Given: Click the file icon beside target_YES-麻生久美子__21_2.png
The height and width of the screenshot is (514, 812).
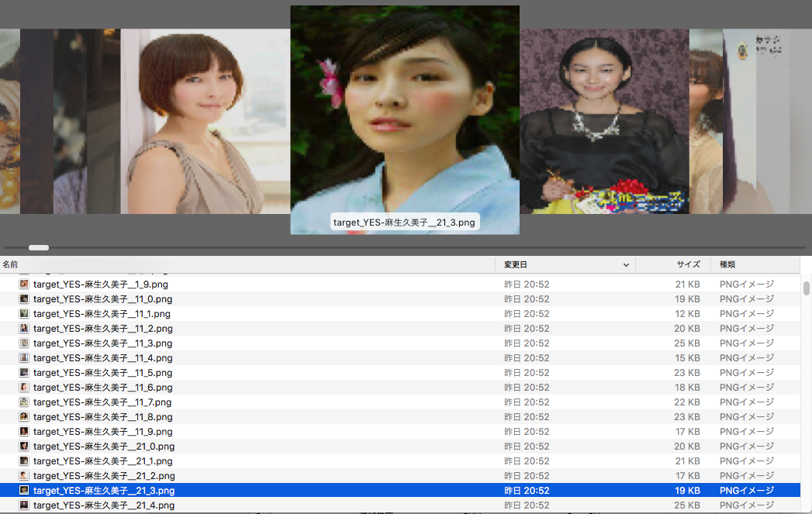Looking at the screenshot, I should 24,476.
